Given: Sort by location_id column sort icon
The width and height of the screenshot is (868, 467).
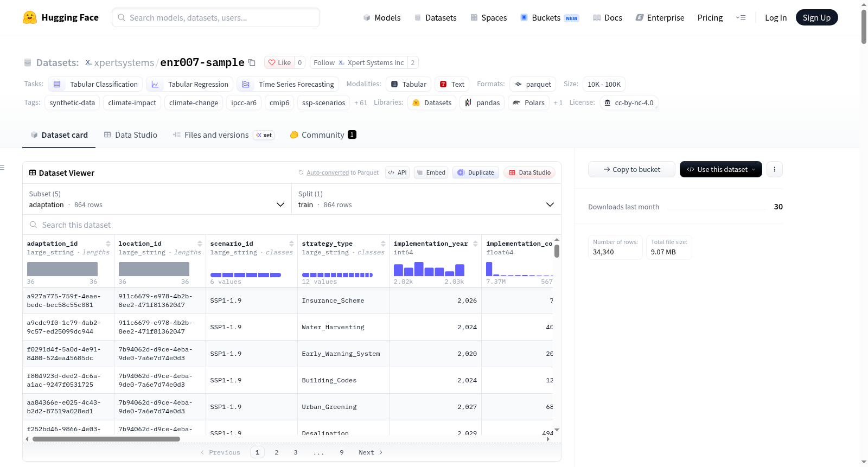Looking at the screenshot, I should (200, 244).
